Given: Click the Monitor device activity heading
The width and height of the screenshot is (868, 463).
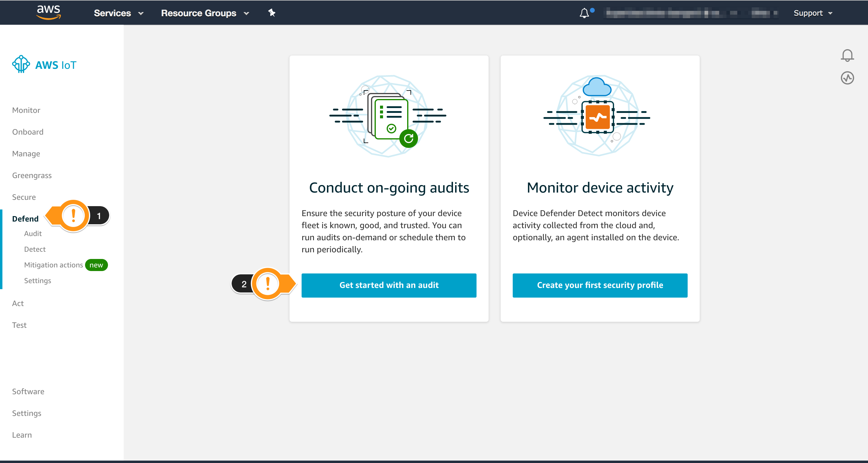Looking at the screenshot, I should coord(600,188).
